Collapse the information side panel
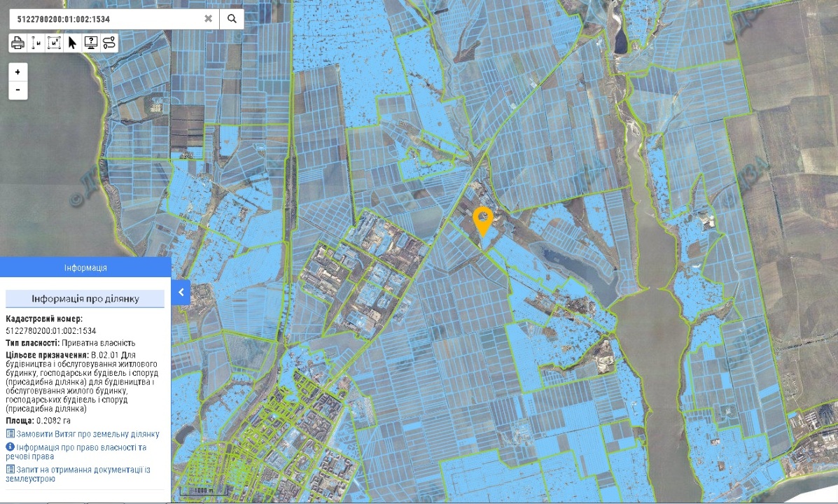 [181, 292]
